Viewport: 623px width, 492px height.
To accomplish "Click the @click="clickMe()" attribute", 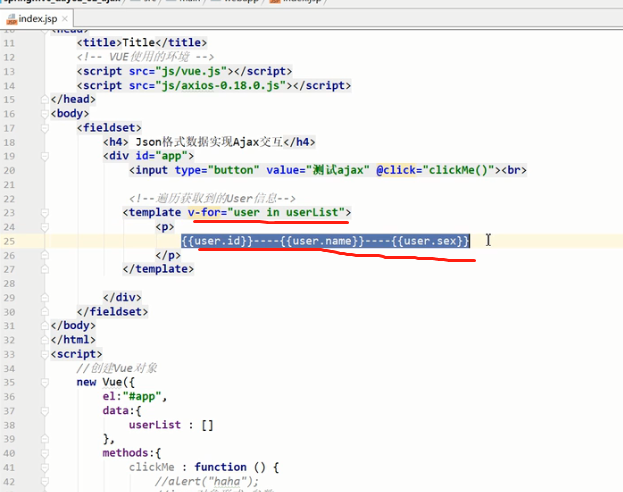I will pos(435,170).
